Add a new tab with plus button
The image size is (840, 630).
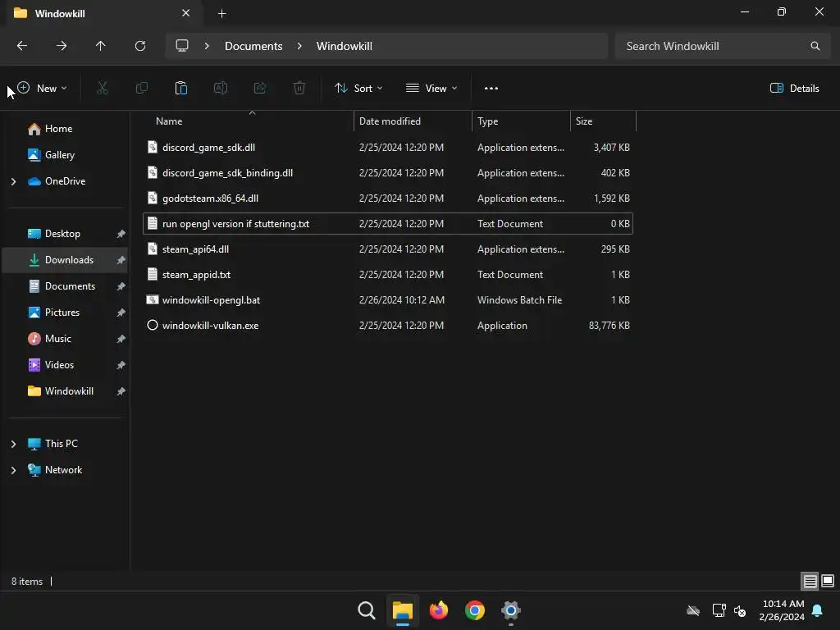(221, 13)
